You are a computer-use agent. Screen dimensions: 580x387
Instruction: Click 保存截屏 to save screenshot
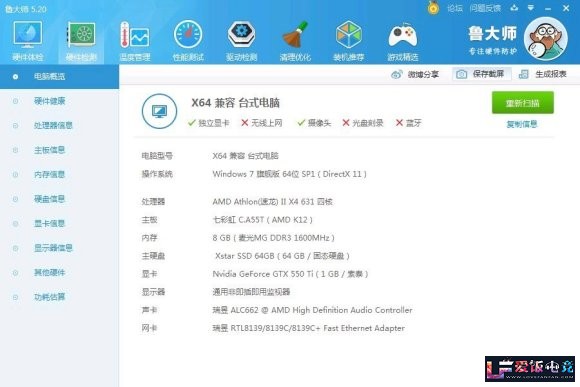pyautogui.click(x=481, y=74)
